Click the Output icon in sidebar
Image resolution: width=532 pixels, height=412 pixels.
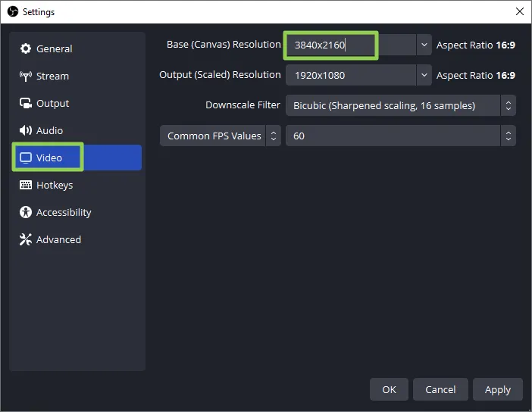click(26, 103)
